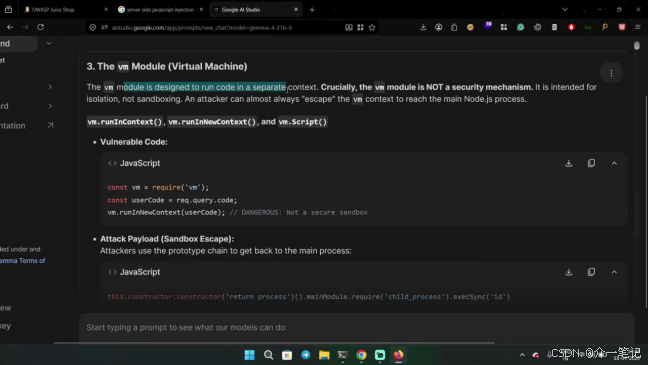Click the 'vm.runInNewContext()' inline code
Image resolution: width=648 pixels, height=365 pixels.
click(212, 122)
